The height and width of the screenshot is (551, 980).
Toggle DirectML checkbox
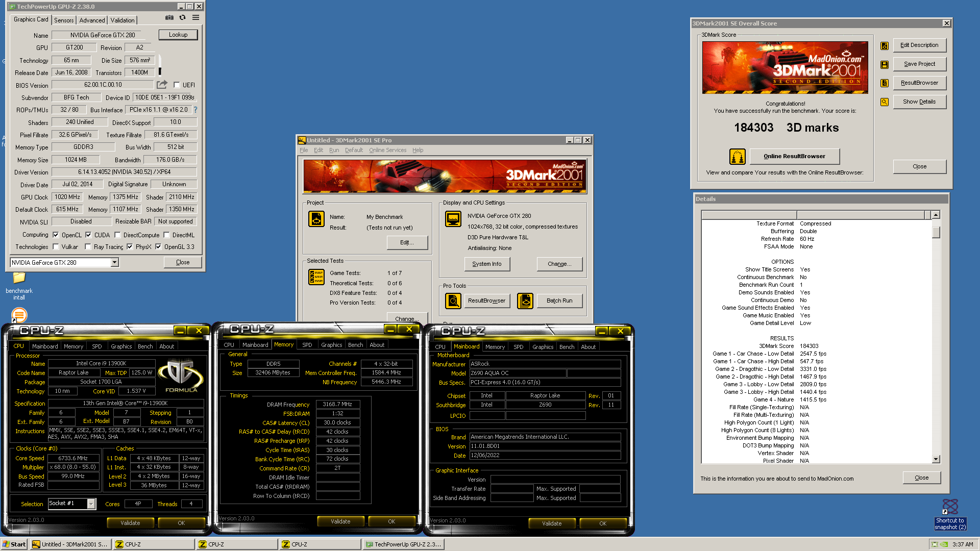[167, 235]
